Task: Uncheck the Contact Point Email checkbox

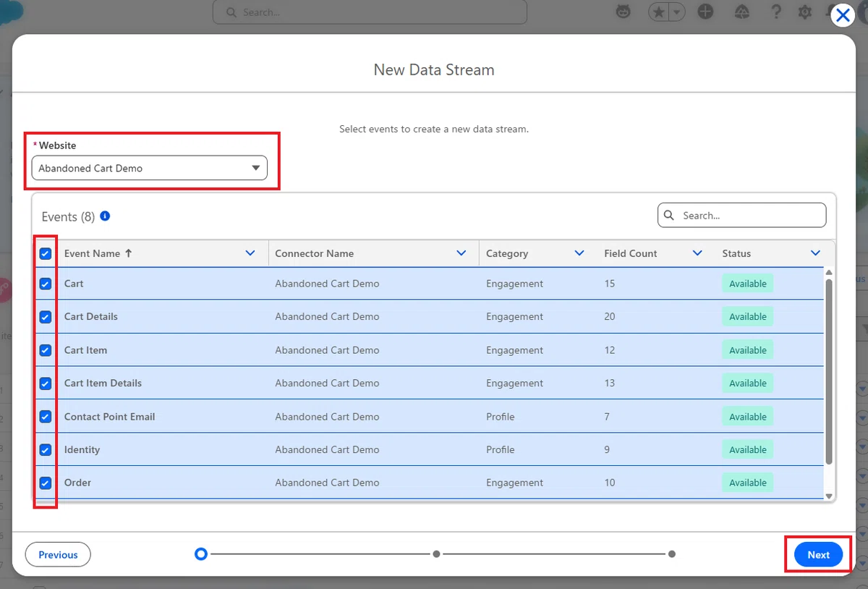Action: pos(46,417)
